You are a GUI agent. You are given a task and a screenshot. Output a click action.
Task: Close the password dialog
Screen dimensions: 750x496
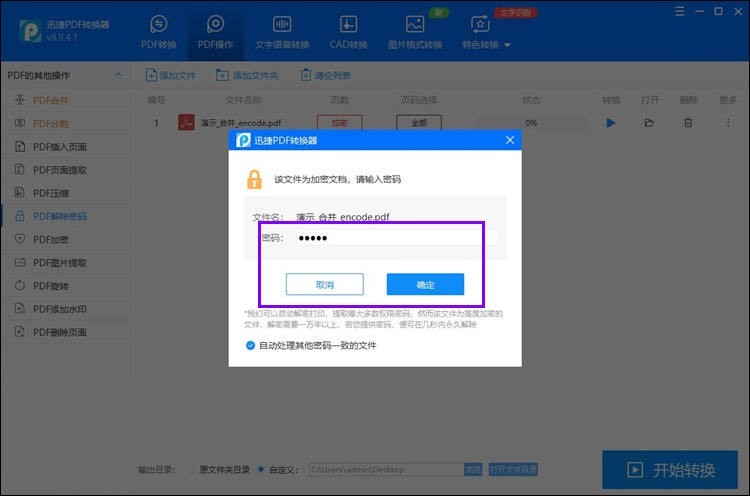click(x=510, y=140)
